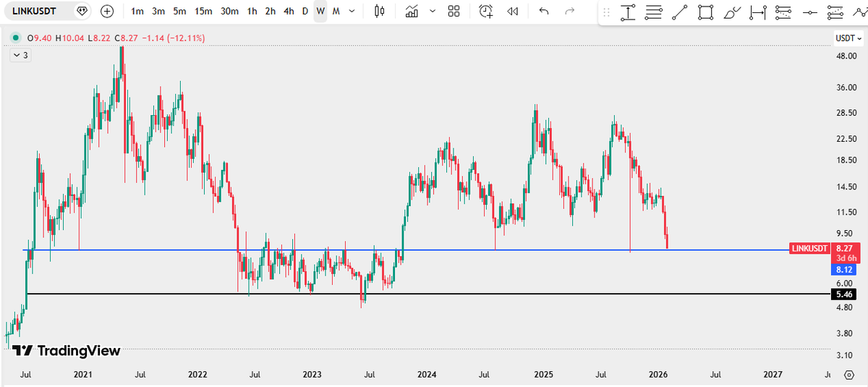Click the diamond icon beside LINKUSDT

82,11
